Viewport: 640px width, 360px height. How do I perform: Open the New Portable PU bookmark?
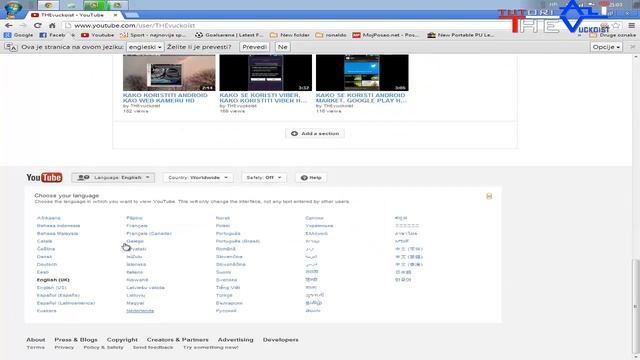click(461, 35)
